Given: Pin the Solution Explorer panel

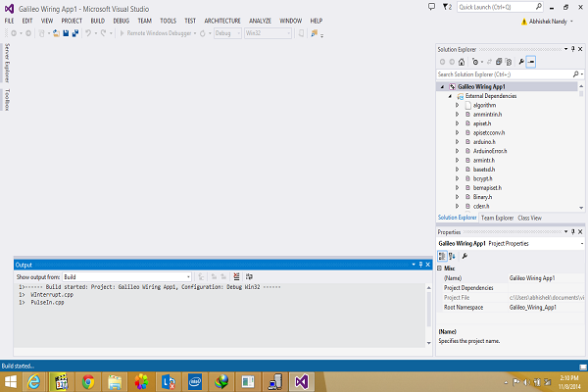Looking at the screenshot, I should click(573, 49).
